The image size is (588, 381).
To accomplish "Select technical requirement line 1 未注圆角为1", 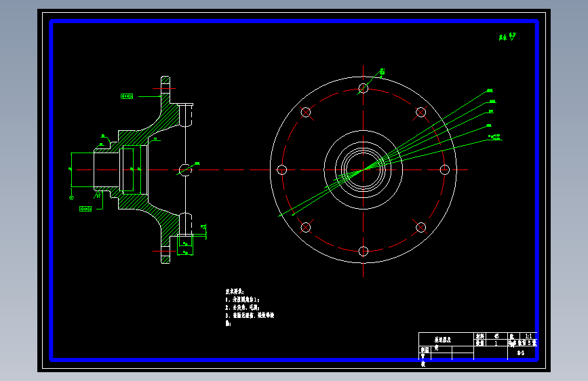I will click(x=242, y=300).
